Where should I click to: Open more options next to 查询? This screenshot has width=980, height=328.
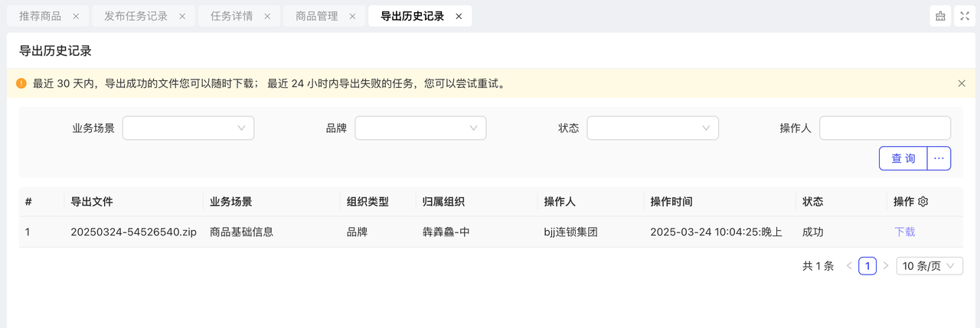(x=939, y=158)
